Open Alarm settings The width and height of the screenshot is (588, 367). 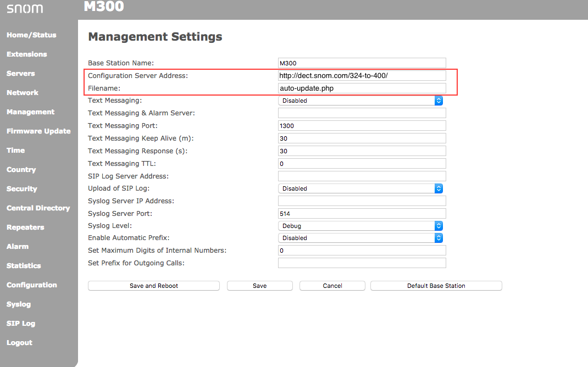tap(18, 246)
